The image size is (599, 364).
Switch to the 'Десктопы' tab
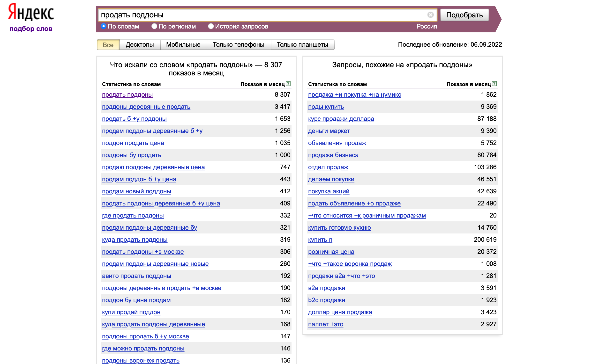[140, 45]
